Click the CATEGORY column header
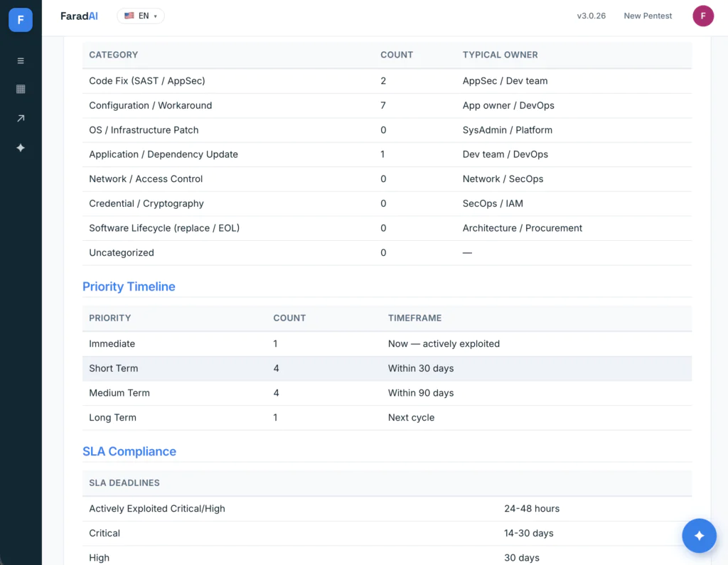728x565 pixels. tap(113, 55)
